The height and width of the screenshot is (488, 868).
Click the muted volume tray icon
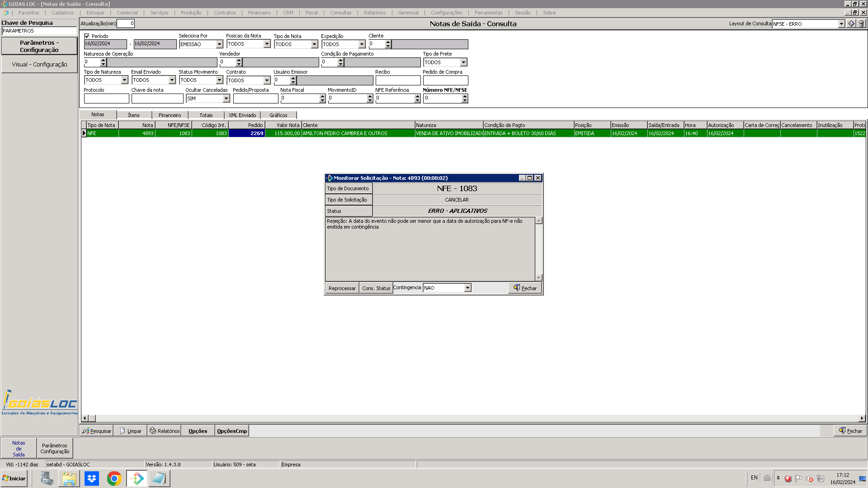810,479
